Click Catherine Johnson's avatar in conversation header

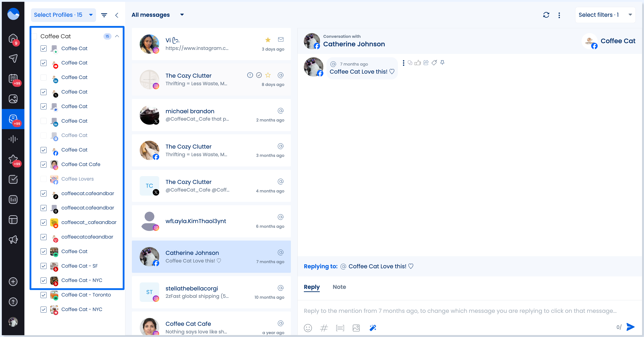tap(312, 41)
